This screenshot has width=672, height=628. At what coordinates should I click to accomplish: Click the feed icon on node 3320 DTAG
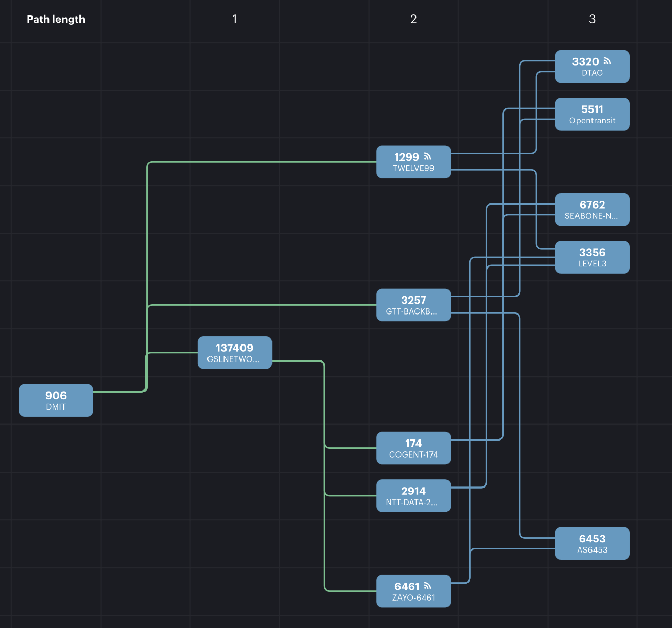tap(607, 61)
